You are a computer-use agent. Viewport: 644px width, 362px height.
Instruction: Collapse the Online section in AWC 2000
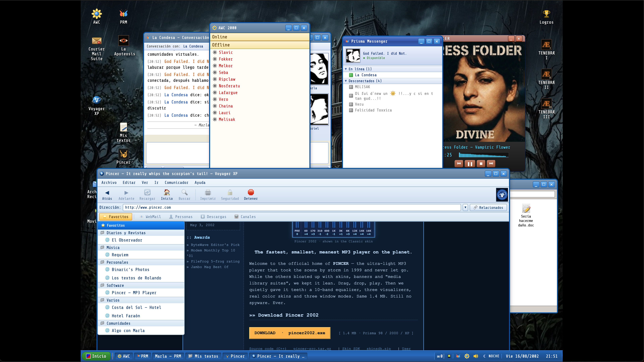point(259,37)
